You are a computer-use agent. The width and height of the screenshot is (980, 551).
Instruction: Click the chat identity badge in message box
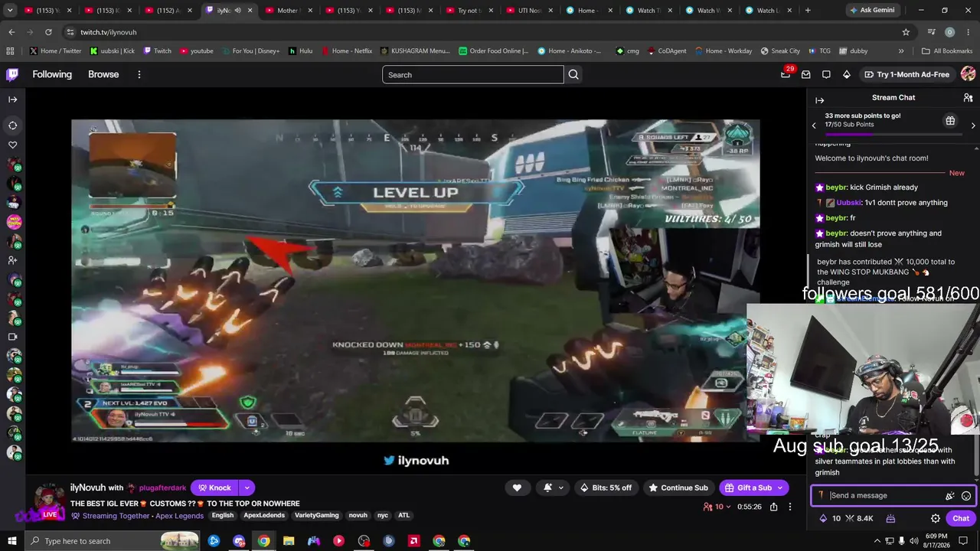pos(821,495)
